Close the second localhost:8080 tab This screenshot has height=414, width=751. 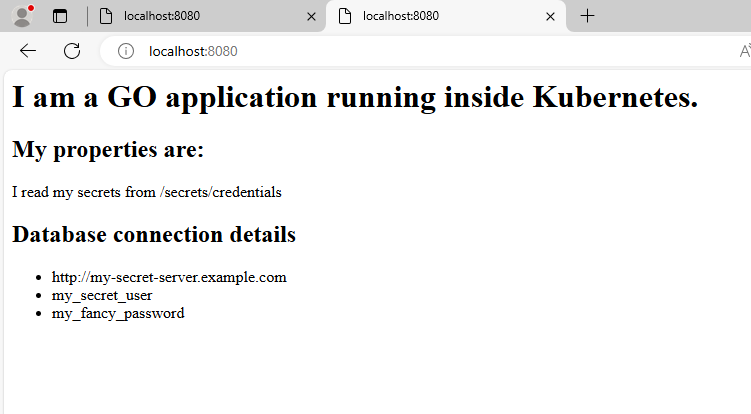click(550, 17)
